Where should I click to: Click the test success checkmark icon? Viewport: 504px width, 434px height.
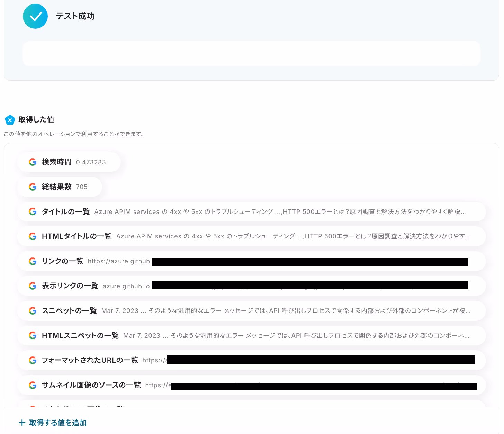35,16
